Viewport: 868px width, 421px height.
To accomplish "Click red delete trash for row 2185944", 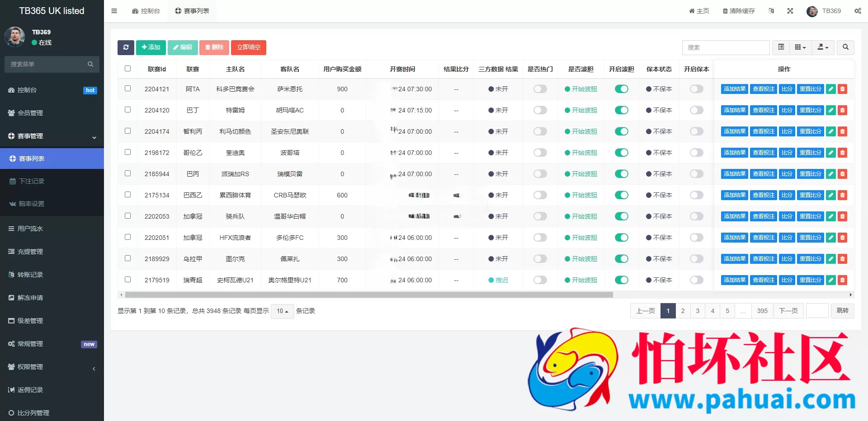I will (x=842, y=174).
